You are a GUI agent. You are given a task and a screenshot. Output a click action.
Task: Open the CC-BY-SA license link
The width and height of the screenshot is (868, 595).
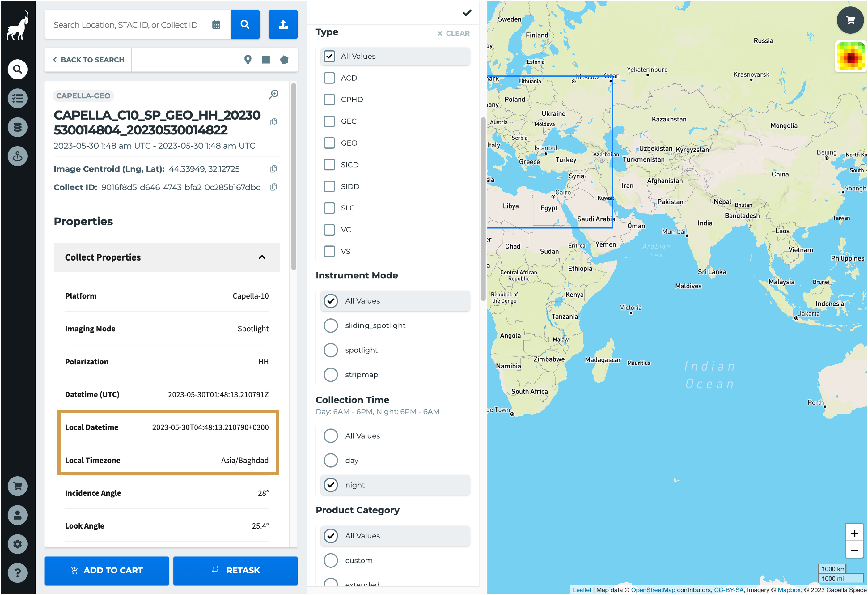coord(729,590)
